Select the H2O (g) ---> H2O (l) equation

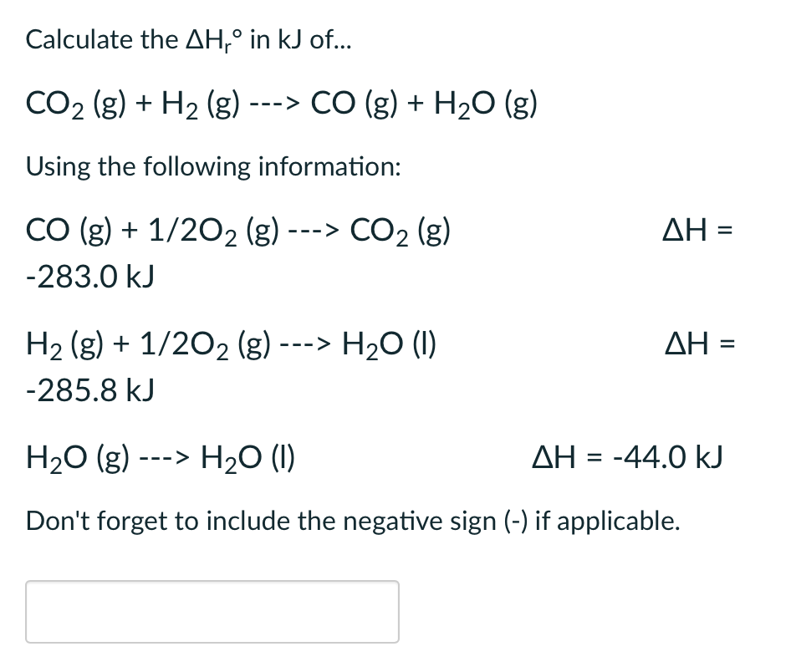(x=159, y=456)
